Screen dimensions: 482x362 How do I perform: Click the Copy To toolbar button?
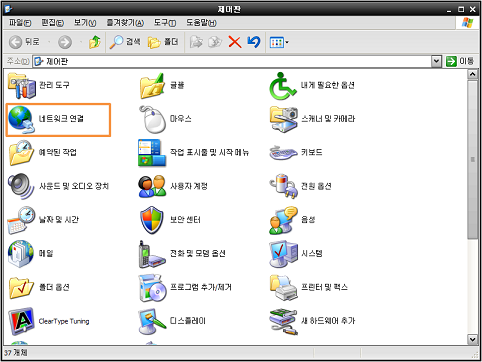[215, 42]
